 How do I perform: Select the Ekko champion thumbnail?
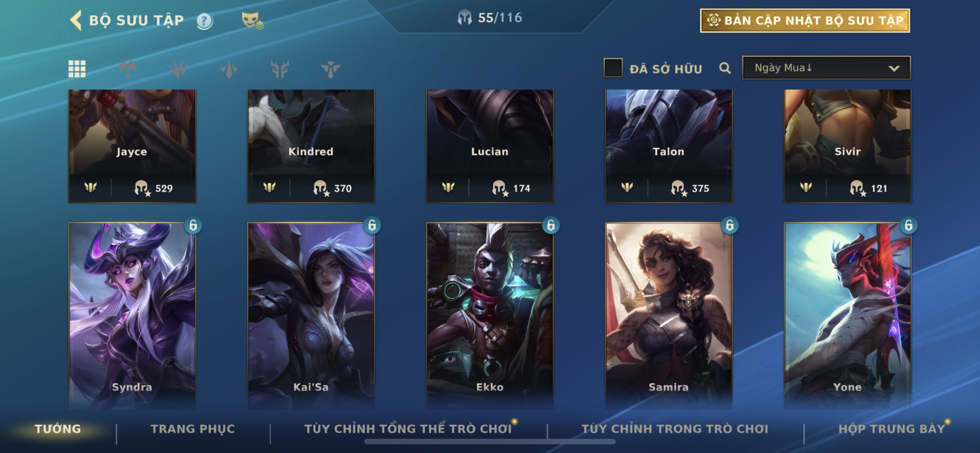tap(490, 316)
